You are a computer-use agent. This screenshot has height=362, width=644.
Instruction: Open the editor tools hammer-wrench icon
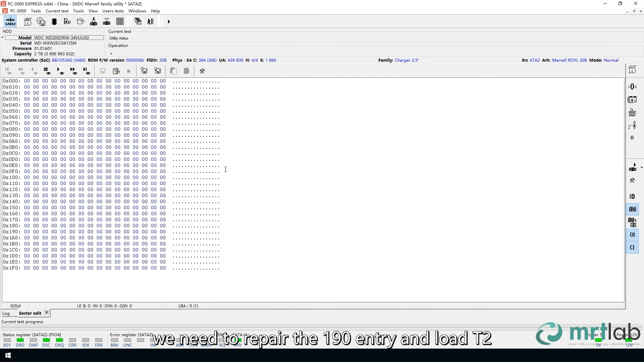point(202,71)
